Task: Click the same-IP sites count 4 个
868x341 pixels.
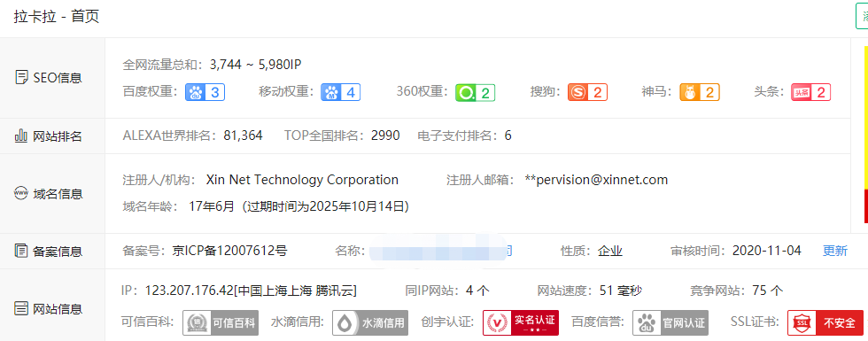Action: click(x=477, y=291)
